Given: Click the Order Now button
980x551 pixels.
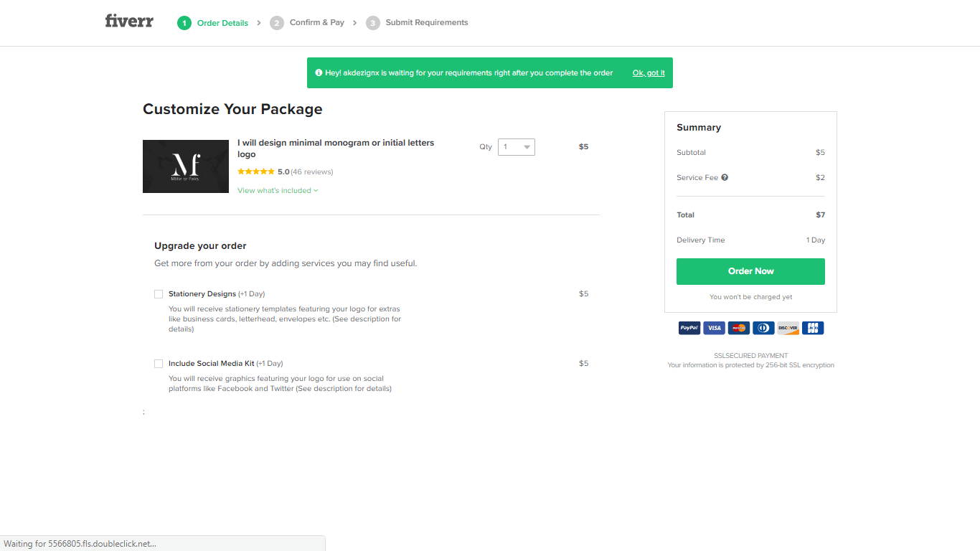Looking at the screenshot, I should pyautogui.click(x=750, y=271).
